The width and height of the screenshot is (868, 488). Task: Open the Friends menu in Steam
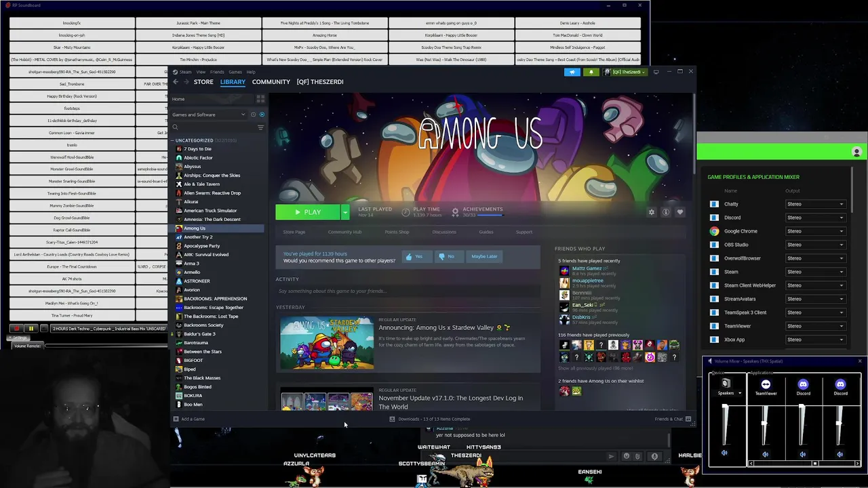coord(217,72)
